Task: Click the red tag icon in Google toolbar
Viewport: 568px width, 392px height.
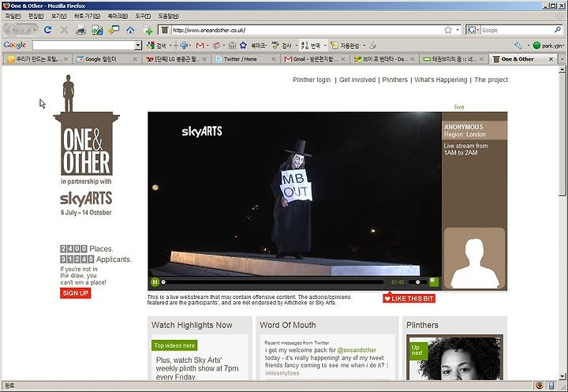Action: click(x=216, y=45)
